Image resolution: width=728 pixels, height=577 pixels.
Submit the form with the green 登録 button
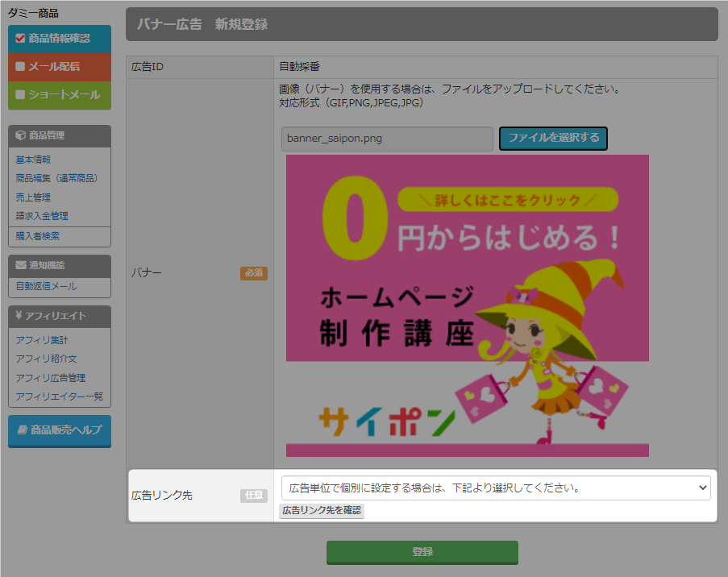click(x=422, y=552)
